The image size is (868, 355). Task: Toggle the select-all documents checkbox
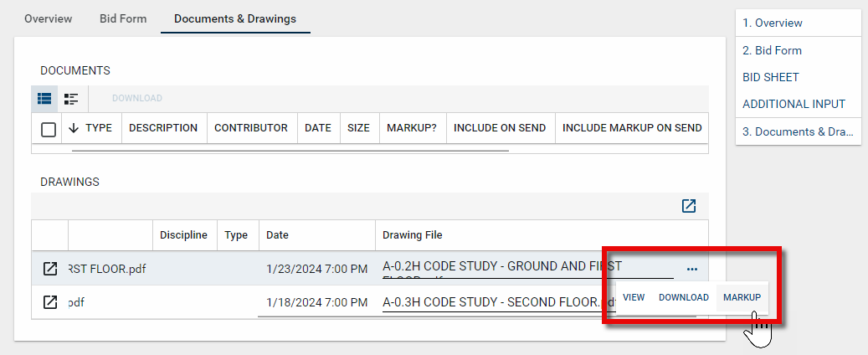pyautogui.click(x=49, y=129)
